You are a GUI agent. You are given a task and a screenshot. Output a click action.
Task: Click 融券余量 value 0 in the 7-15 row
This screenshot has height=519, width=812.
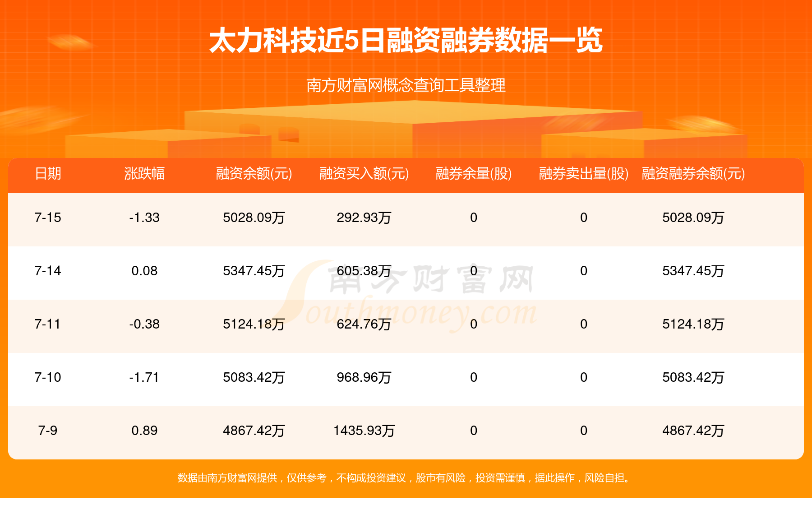474,218
